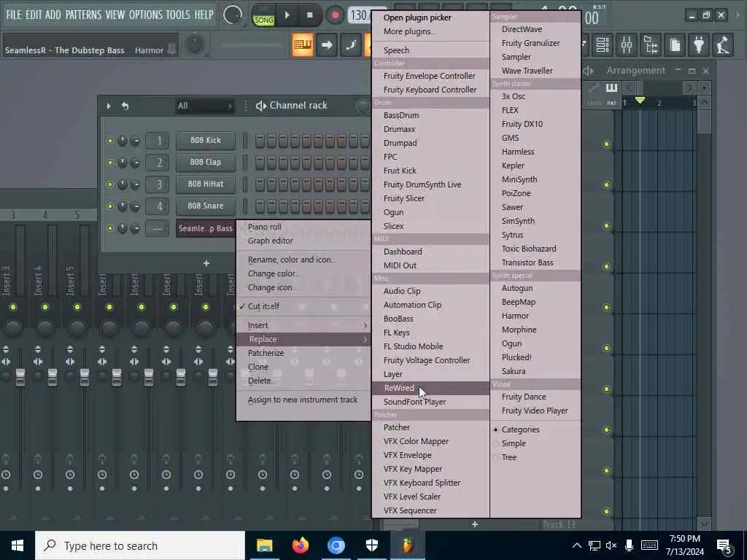The image size is (747, 560).
Task: Start playback with the play button
Action: pyautogui.click(x=287, y=15)
